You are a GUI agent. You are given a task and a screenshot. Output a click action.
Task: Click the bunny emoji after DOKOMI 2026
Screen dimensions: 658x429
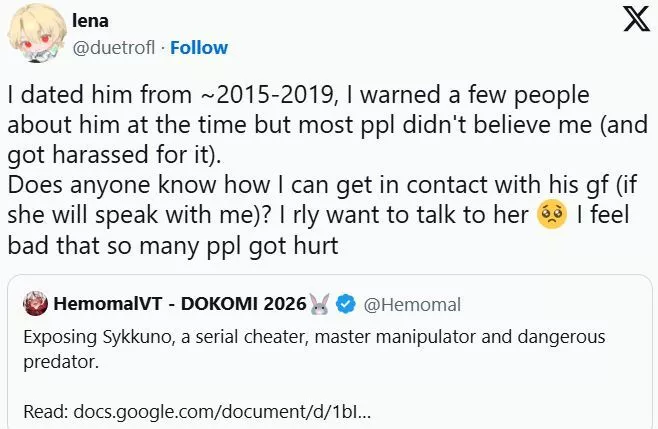320,301
